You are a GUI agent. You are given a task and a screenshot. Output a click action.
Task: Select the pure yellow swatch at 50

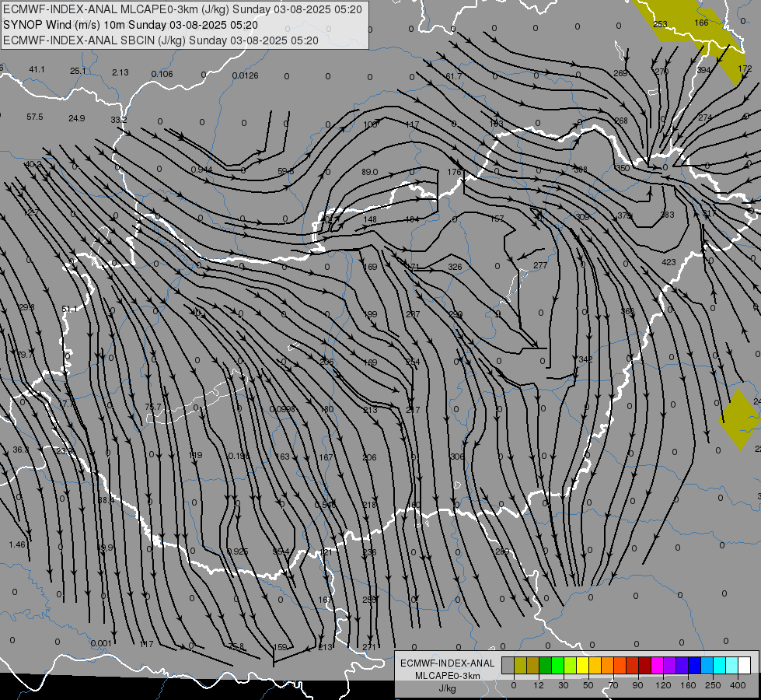coord(582,665)
